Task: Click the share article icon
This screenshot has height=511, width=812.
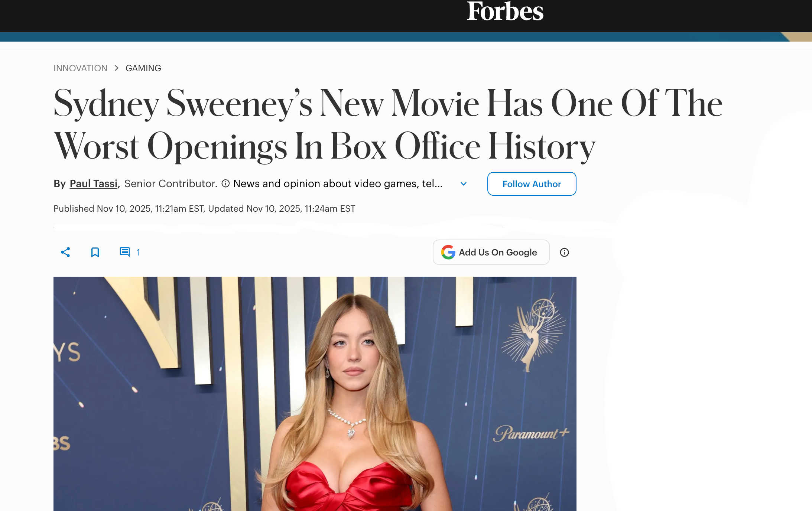Action: tap(65, 252)
